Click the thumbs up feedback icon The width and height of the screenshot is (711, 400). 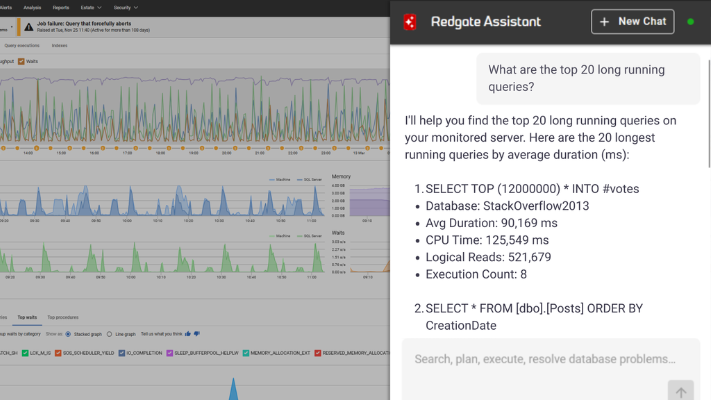pos(186,333)
